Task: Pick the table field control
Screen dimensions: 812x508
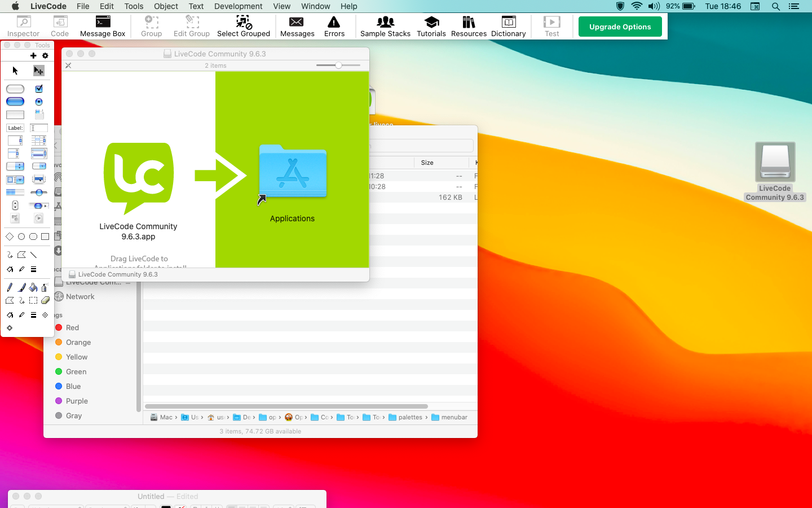Action: [x=39, y=141]
